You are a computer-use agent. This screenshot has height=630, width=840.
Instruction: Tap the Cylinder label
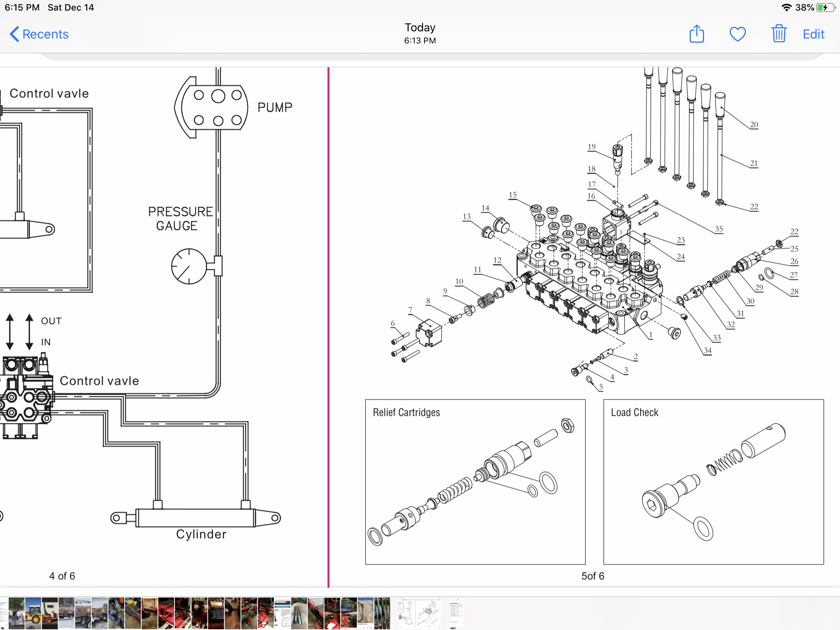pyautogui.click(x=201, y=534)
